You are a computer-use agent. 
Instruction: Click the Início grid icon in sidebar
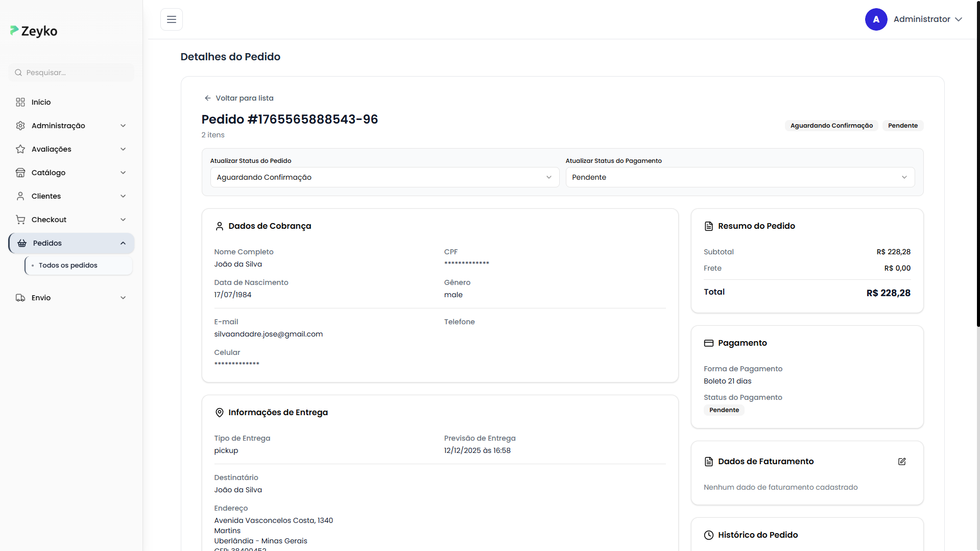point(20,102)
